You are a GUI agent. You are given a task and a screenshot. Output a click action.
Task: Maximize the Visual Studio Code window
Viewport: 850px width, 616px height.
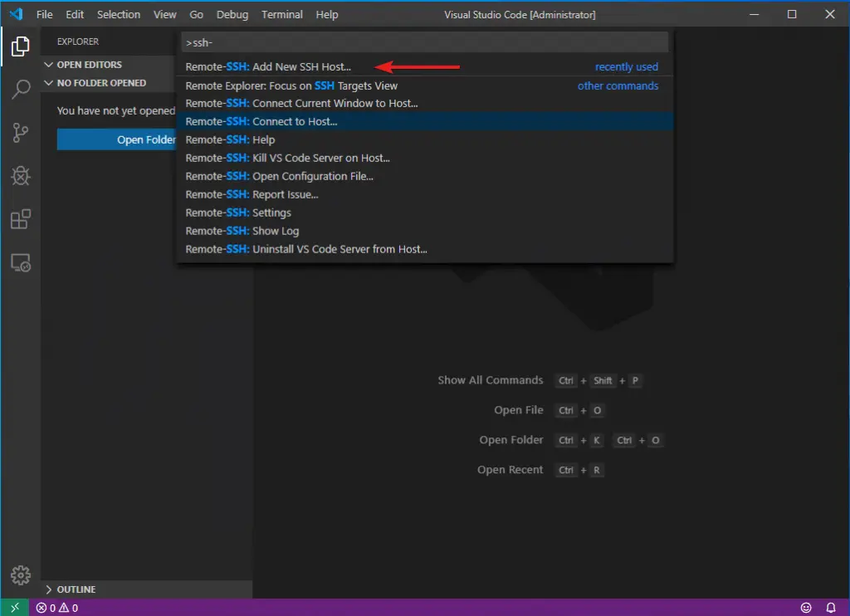[792, 14]
